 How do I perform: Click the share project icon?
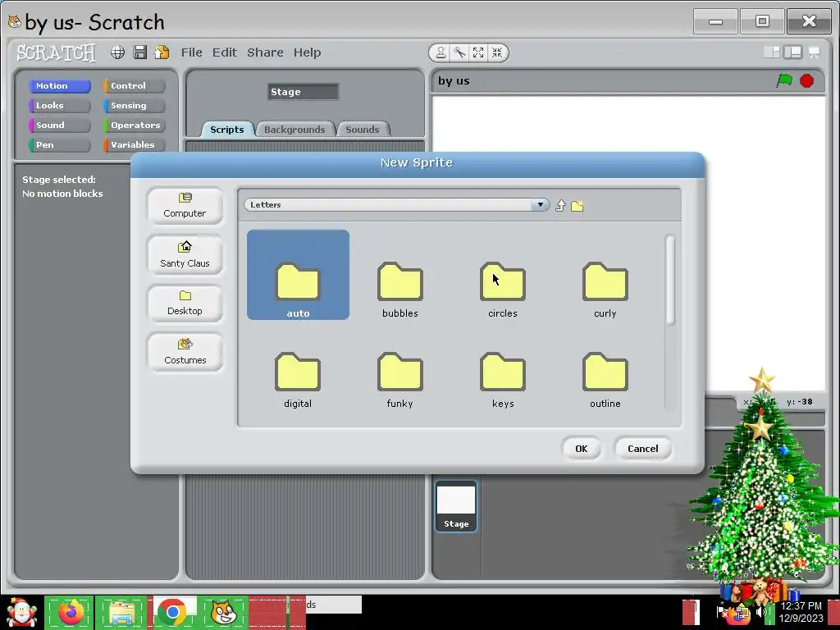[x=162, y=52]
